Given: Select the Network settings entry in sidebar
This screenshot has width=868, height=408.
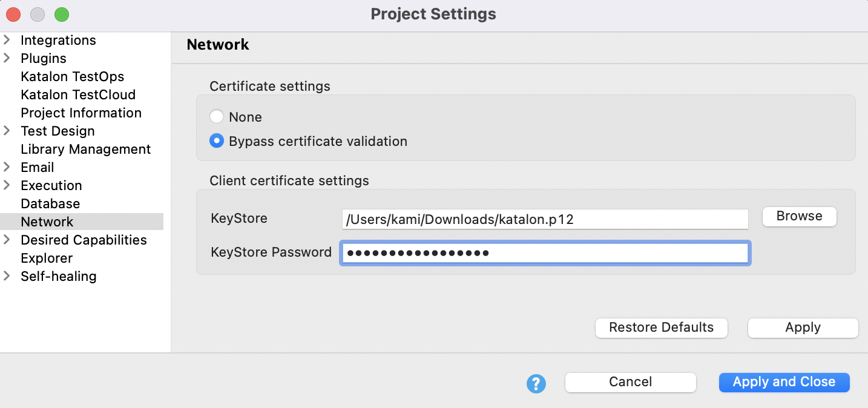Looking at the screenshot, I should (47, 222).
